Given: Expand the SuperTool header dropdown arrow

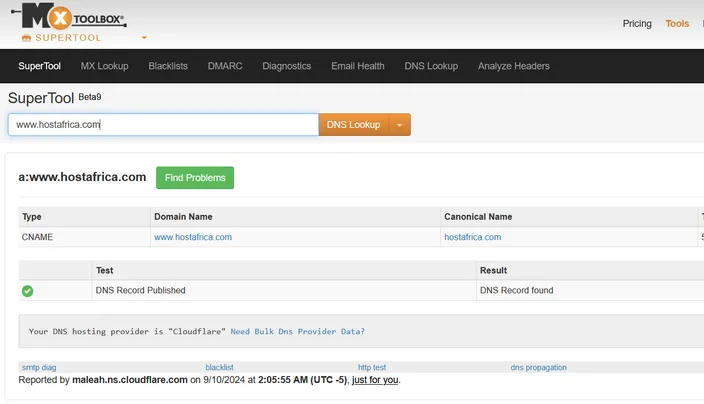Looking at the screenshot, I should click(144, 38).
